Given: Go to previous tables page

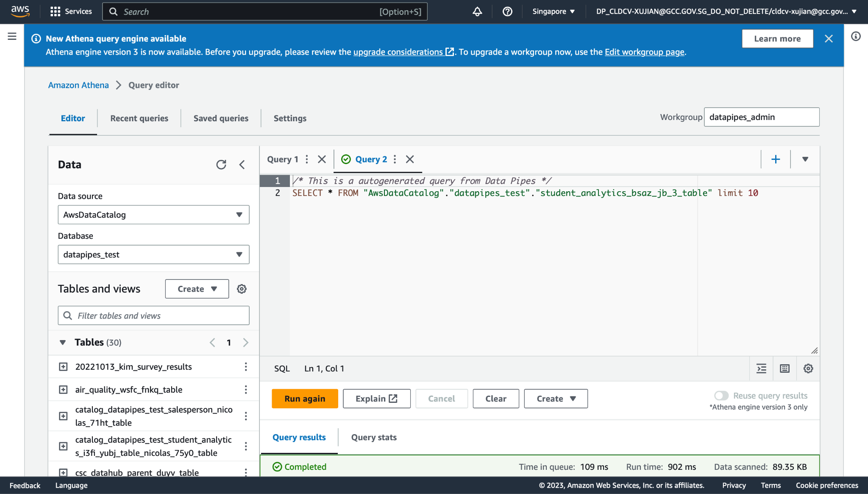Looking at the screenshot, I should [x=212, y=343].
